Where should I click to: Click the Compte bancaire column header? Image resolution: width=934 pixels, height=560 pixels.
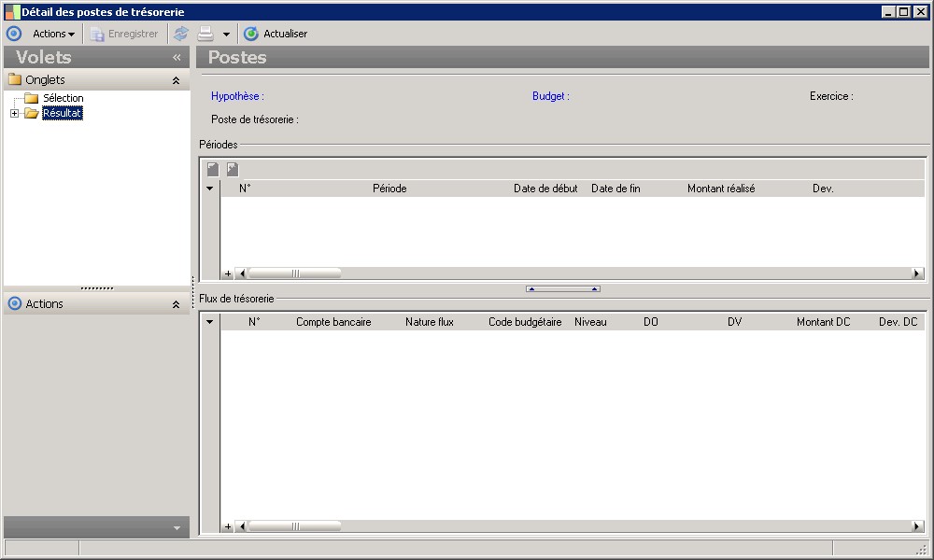tap(333, 322)
